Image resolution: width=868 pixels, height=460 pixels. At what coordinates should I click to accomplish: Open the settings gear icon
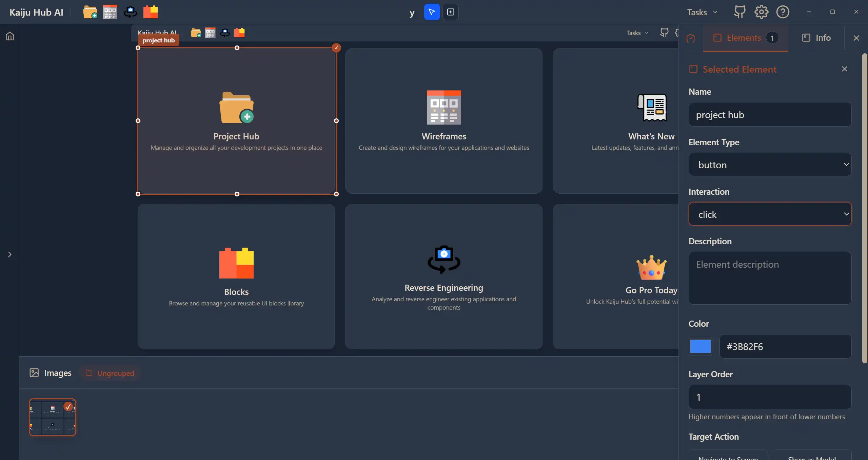(761, 12)
